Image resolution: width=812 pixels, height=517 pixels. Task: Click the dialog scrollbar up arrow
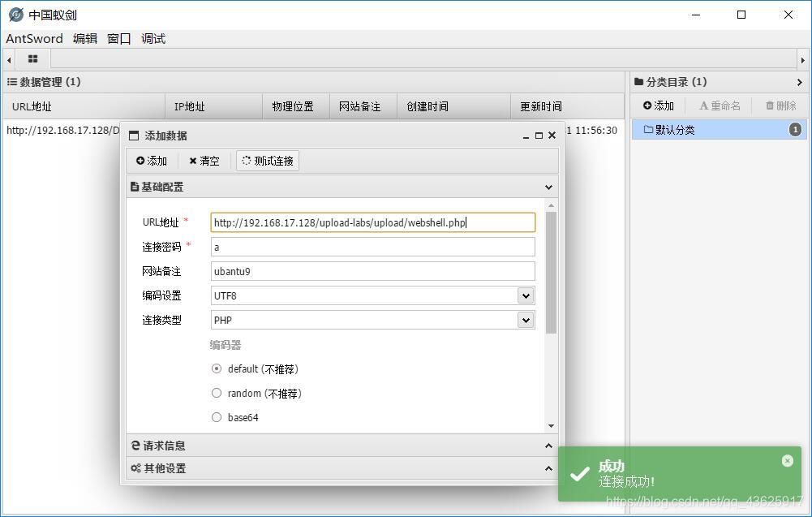(x=551, y=205)
